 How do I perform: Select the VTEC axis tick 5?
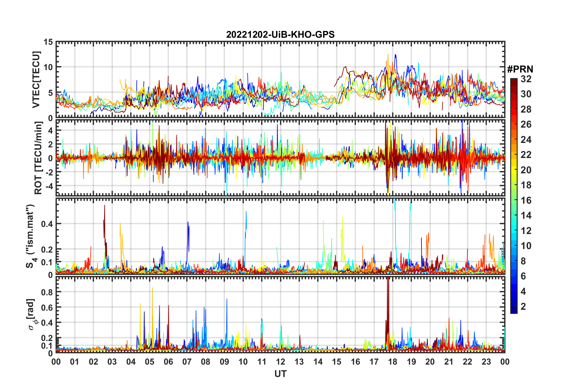[x=50, y=93]
